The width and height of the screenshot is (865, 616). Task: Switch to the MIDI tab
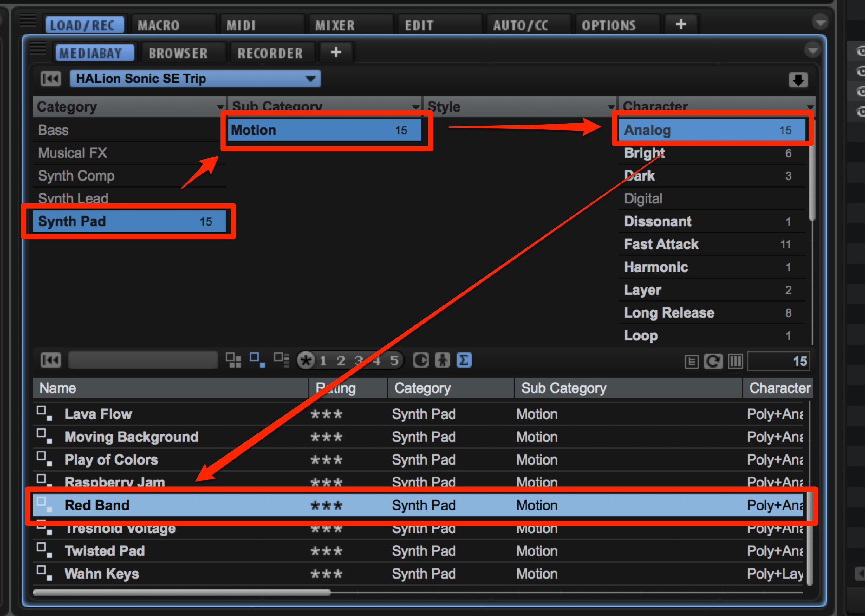[262, 25]
